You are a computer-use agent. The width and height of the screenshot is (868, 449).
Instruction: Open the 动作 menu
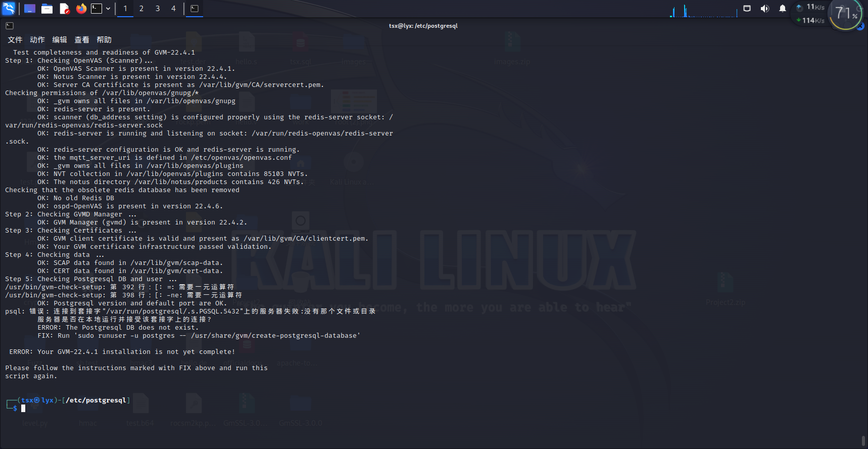point(37,40)
